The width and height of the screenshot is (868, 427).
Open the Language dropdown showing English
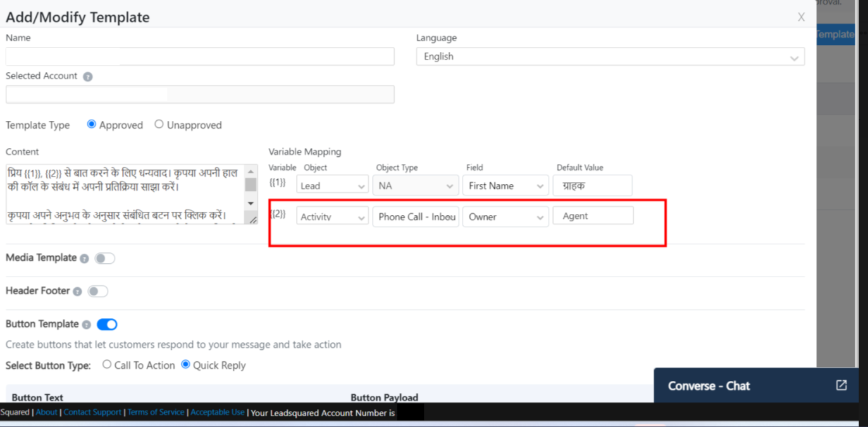pos(610,56)
